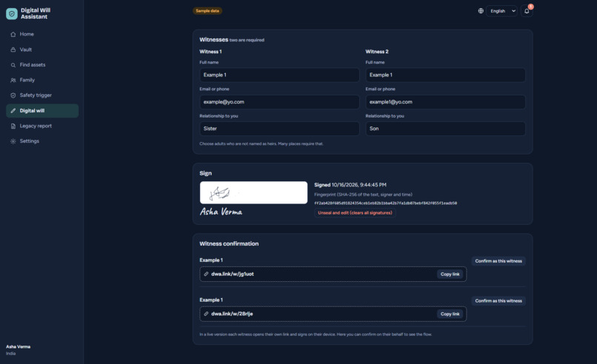Confirm as this witness for second Example 1
Screen dimensions: 597x364
[x=498, y=301]
